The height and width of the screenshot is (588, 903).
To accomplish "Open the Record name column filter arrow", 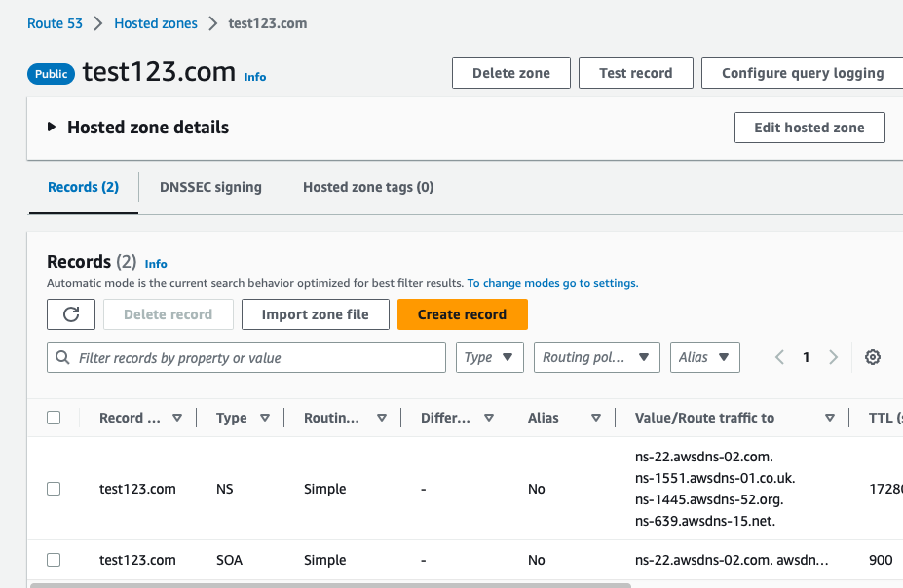I will (177, 417).
